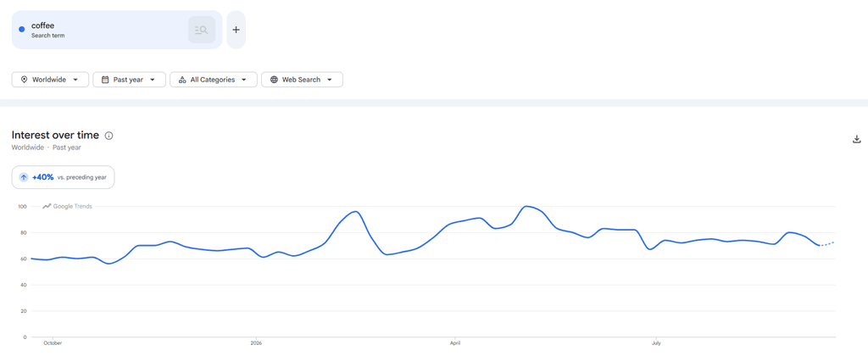The height and width of the screenshot is (356, 868).
Task: Click the 2026 axis label
Action: [256, 343]
